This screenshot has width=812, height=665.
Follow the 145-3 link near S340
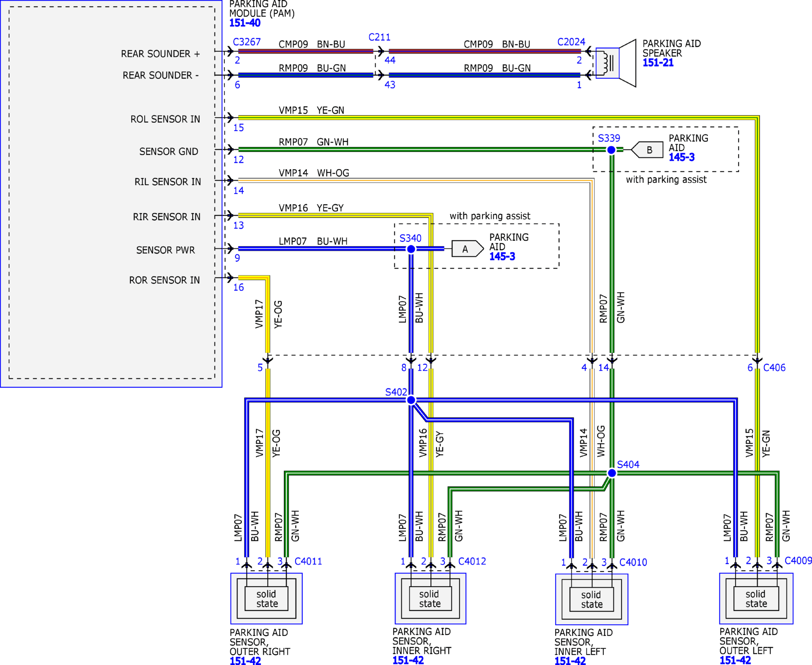pyautogui.click(x=502, y=256)
